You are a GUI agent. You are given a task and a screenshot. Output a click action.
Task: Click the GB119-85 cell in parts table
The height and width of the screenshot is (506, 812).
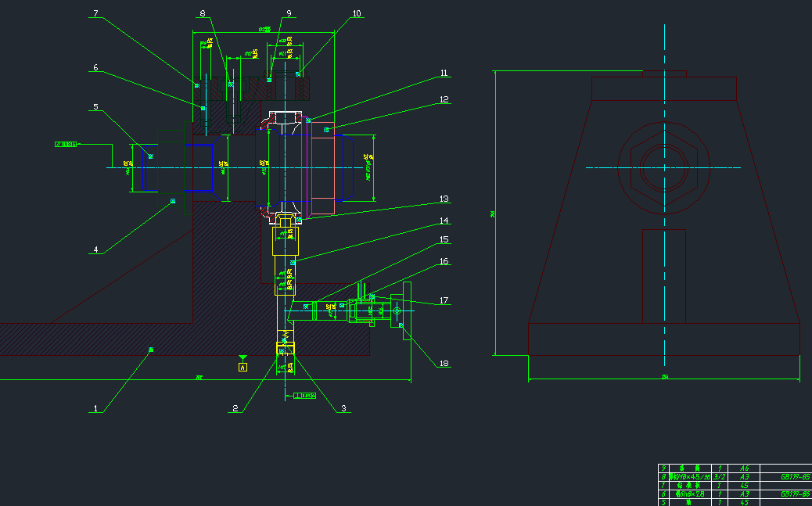(x=785, y=477)
